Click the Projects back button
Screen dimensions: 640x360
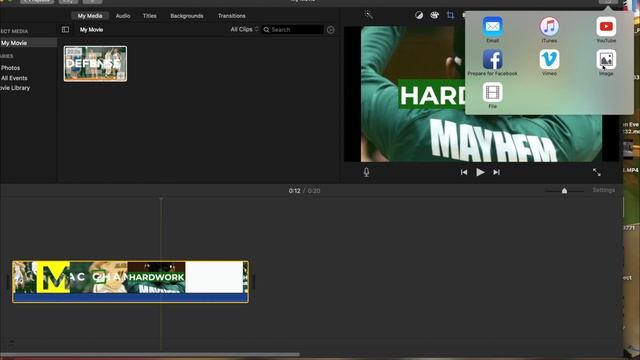(37, 2)
